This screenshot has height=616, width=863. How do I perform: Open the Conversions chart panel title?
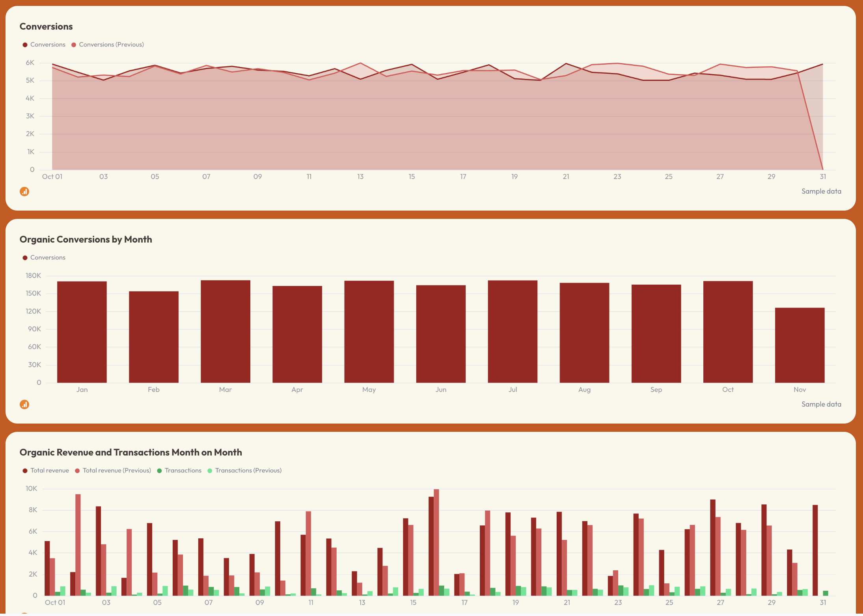point(46,26)
